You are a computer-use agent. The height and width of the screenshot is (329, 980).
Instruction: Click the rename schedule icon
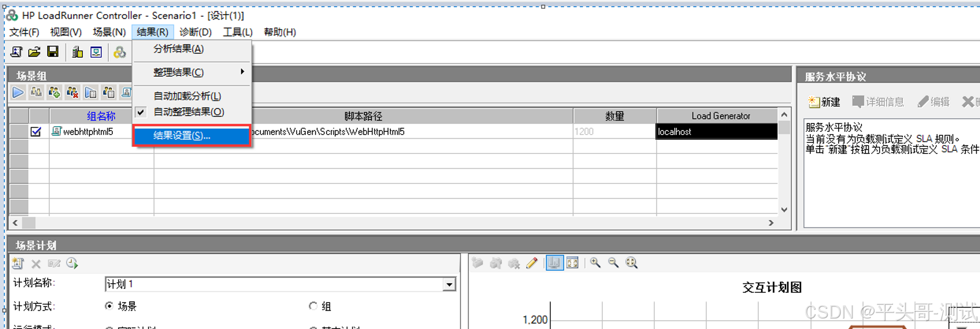(x=54, y=263)
